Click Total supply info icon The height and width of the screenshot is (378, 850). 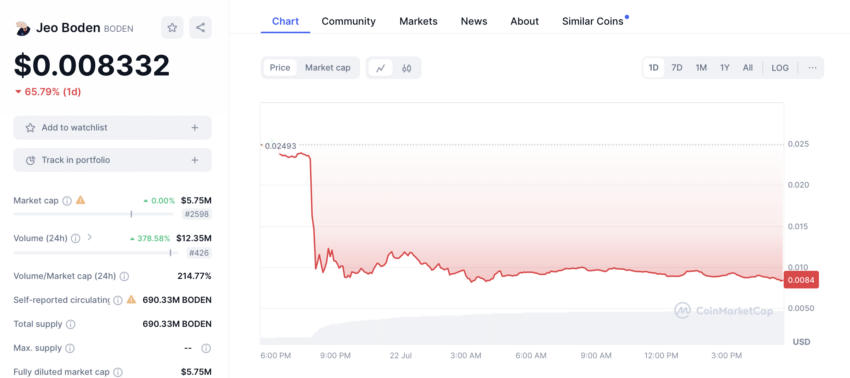(70, 324)
